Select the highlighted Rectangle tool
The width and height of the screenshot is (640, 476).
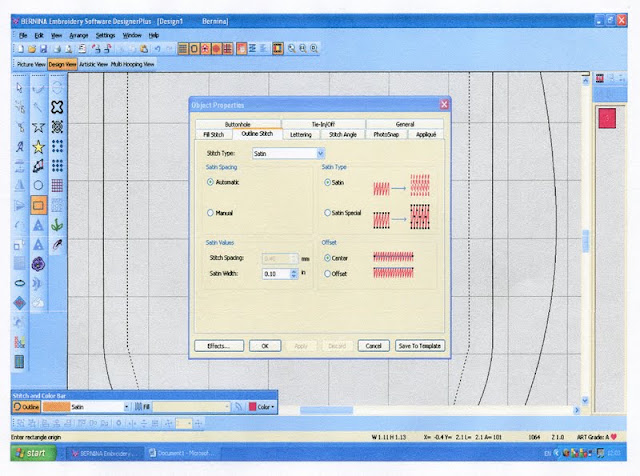[38, 205]
